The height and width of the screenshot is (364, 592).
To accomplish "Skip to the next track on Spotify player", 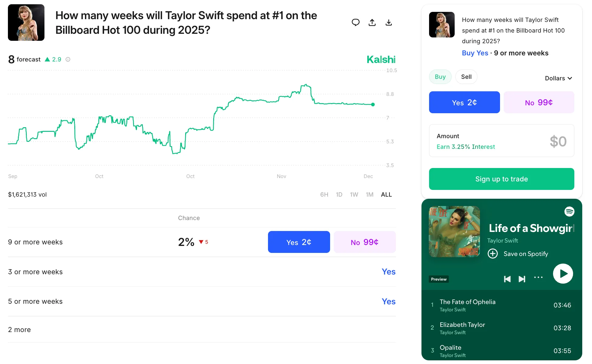I will 522,279.
